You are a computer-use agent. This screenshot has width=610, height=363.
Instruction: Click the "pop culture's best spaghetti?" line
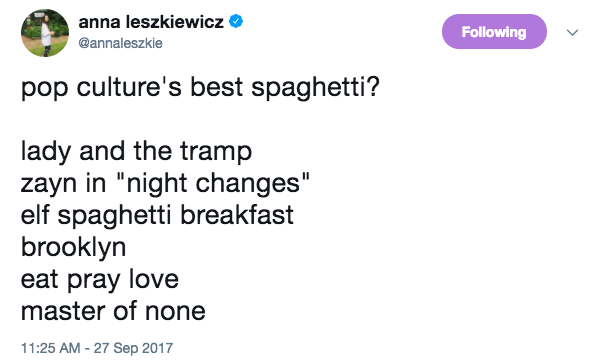(x=200, y=88)
